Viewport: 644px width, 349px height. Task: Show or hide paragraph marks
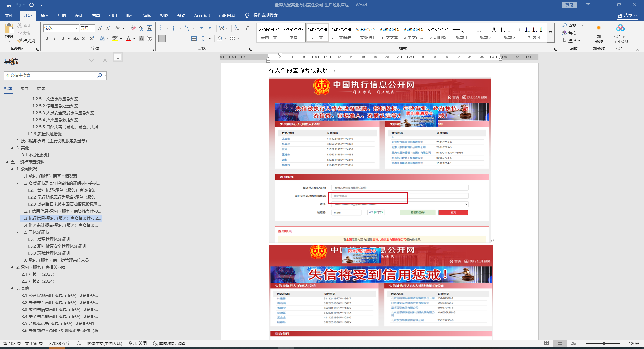(x=247, y=28)
